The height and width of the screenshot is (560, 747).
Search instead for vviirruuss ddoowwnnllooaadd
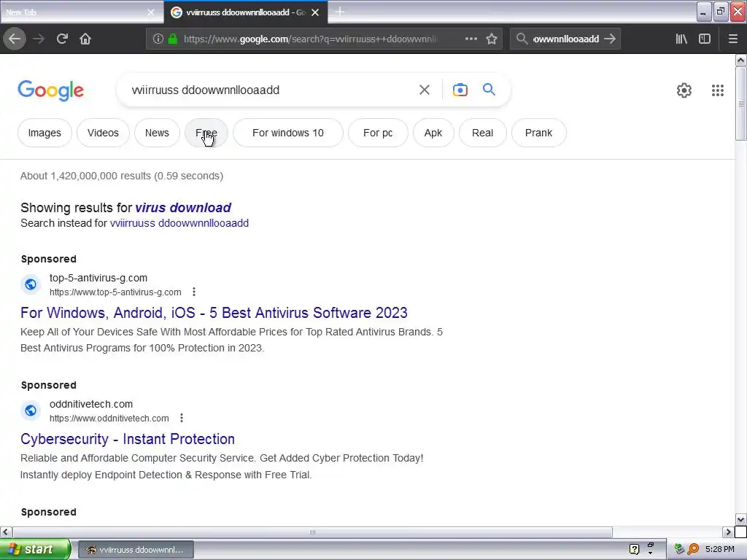(179, 223)
